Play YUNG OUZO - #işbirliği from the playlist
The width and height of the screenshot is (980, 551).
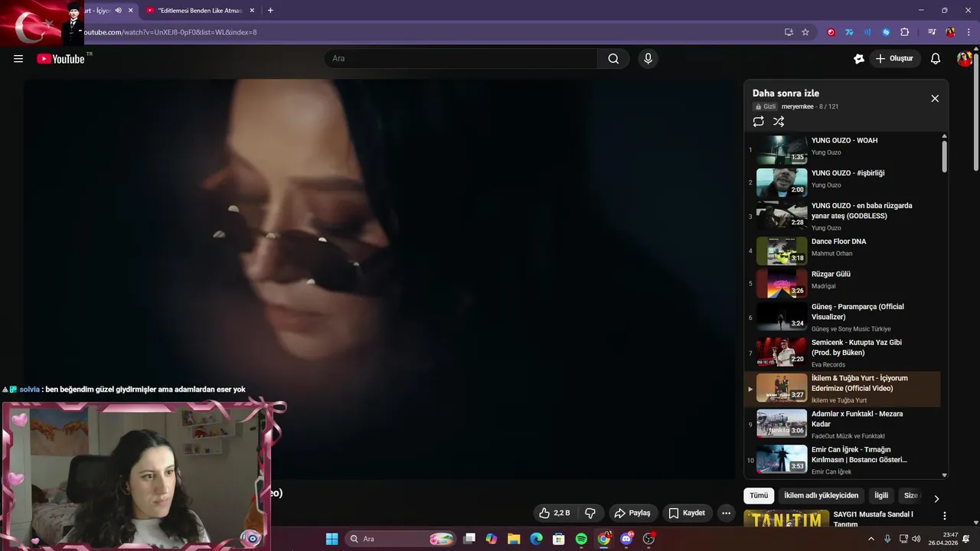point(842,182)
